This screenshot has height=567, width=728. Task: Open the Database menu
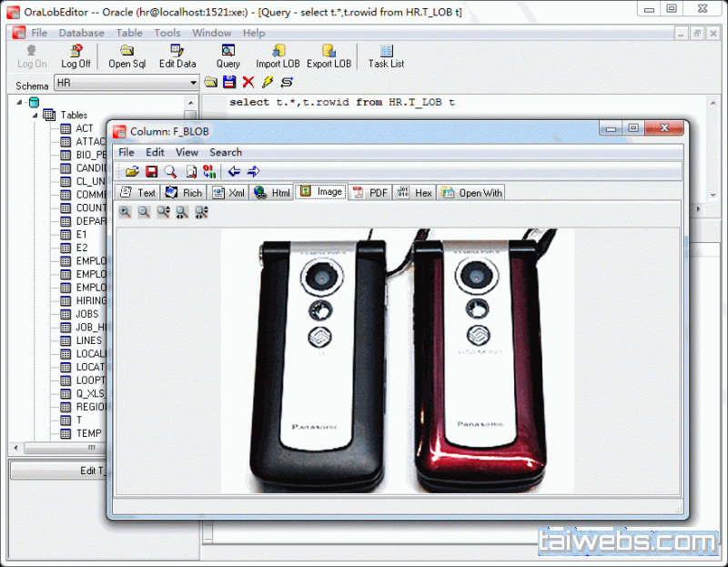[81, 33]
